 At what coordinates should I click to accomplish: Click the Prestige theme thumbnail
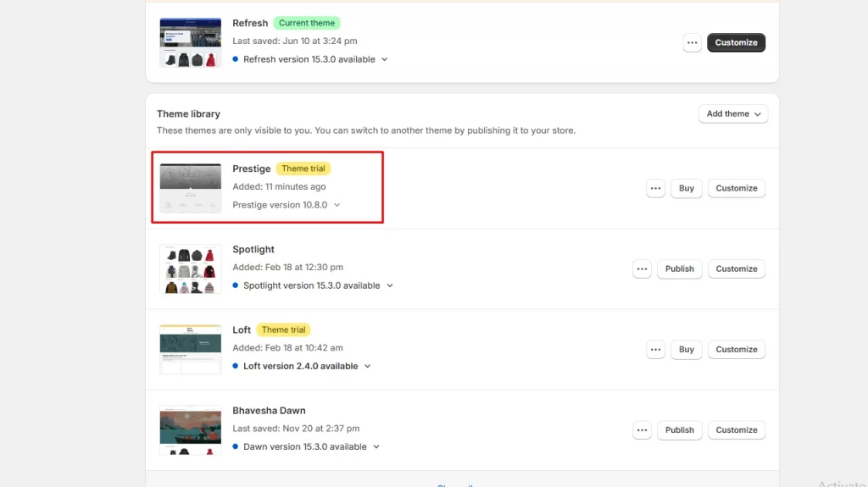coord(191,188)
